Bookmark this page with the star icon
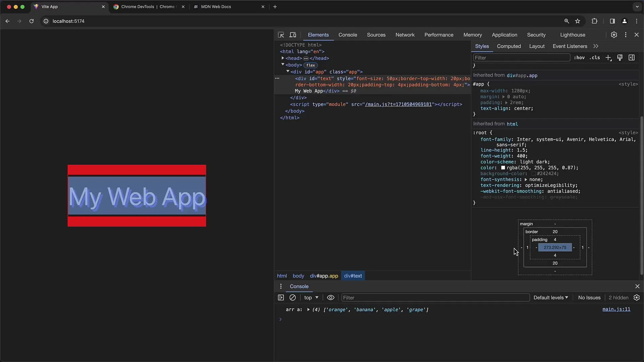The height and width of the screenshot is (362, 644). (578, 21)
